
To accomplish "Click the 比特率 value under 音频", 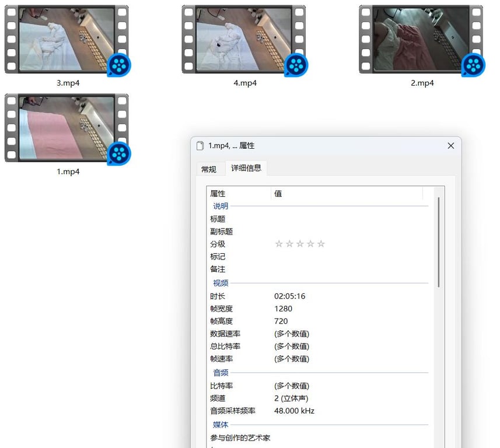I will 292,386.
